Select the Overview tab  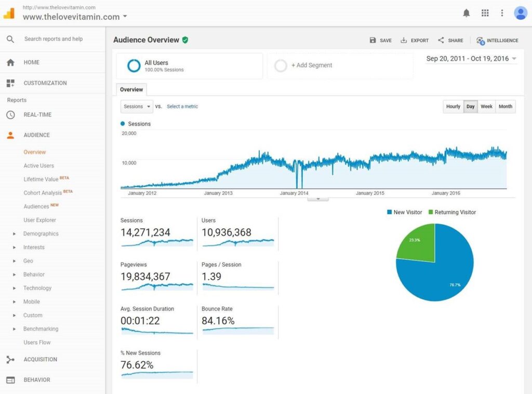pyautogui.click(x=131, y=89)
